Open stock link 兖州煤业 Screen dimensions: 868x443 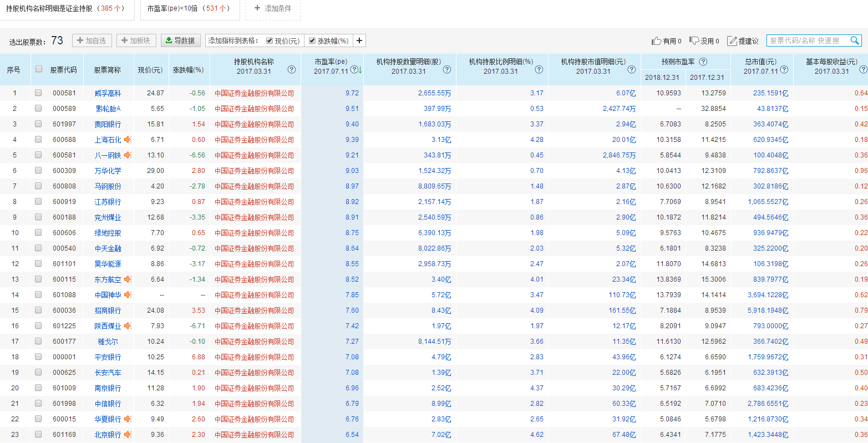tap(108, 217)
